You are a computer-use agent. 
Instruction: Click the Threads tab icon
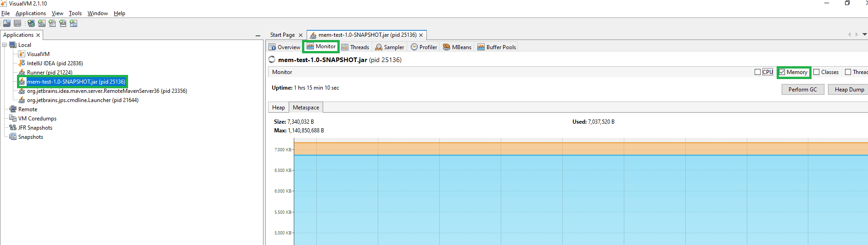point(345,47)
